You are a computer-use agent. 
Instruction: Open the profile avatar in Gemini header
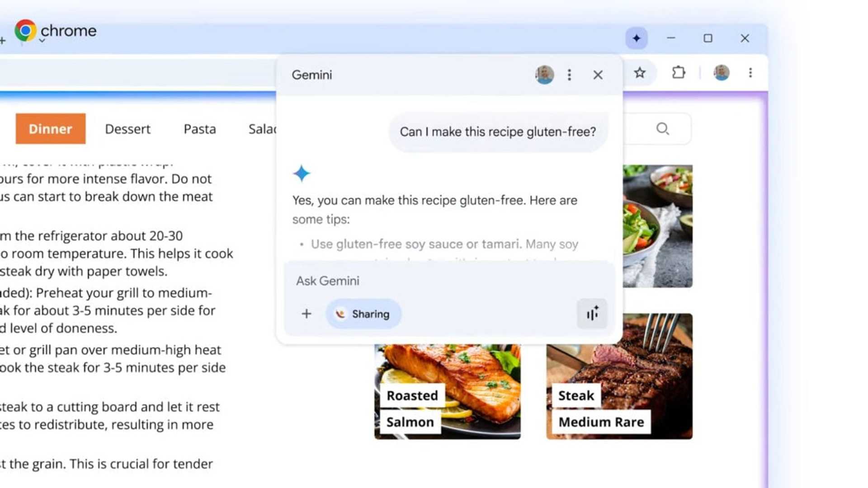544,75
